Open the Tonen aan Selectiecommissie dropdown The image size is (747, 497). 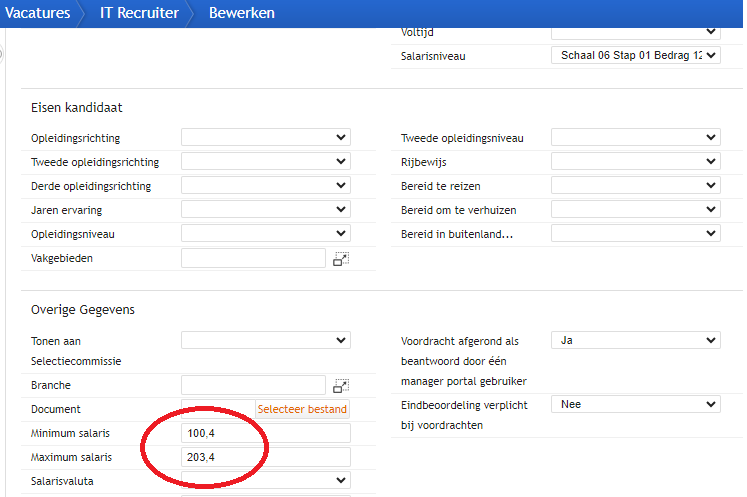coord(266,340)
